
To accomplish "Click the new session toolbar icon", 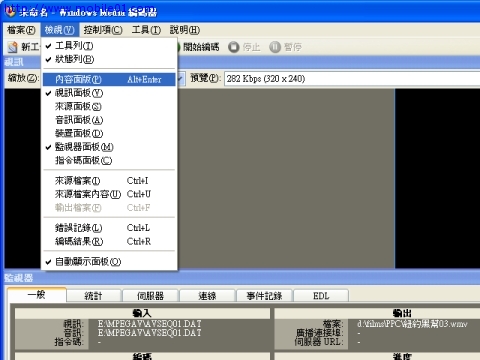I will click(x=13, y=47).
